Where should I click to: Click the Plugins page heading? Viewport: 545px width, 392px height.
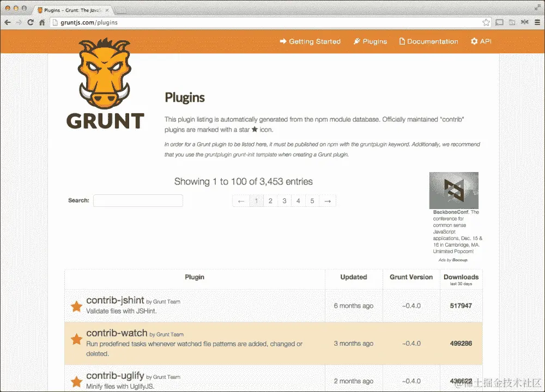coord(185,97)
